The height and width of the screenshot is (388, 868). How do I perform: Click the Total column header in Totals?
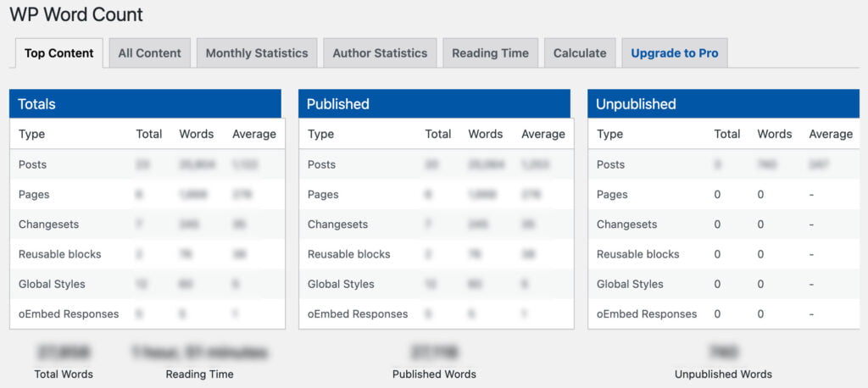149,134
